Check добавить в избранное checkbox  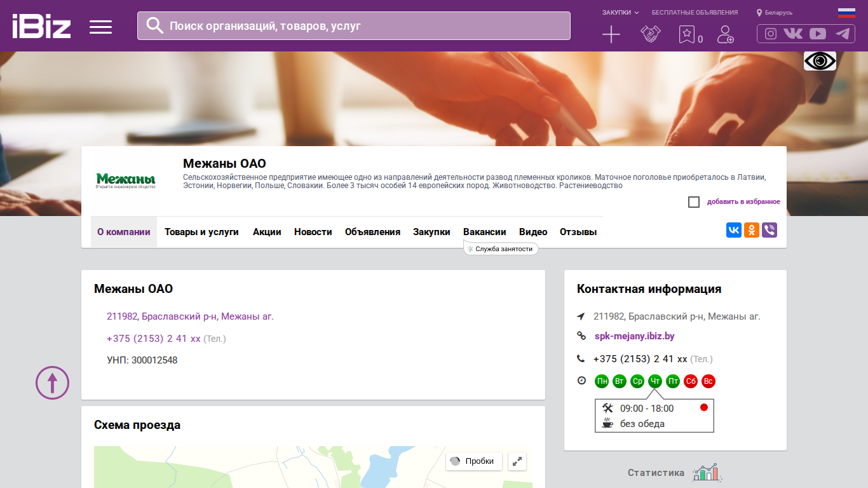tap(694, 202)
